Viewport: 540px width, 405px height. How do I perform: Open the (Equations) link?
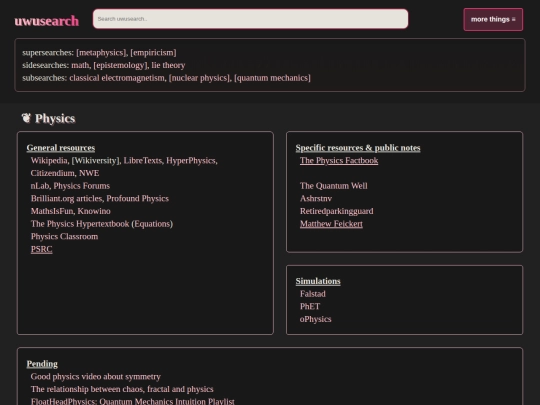[152, 224]
